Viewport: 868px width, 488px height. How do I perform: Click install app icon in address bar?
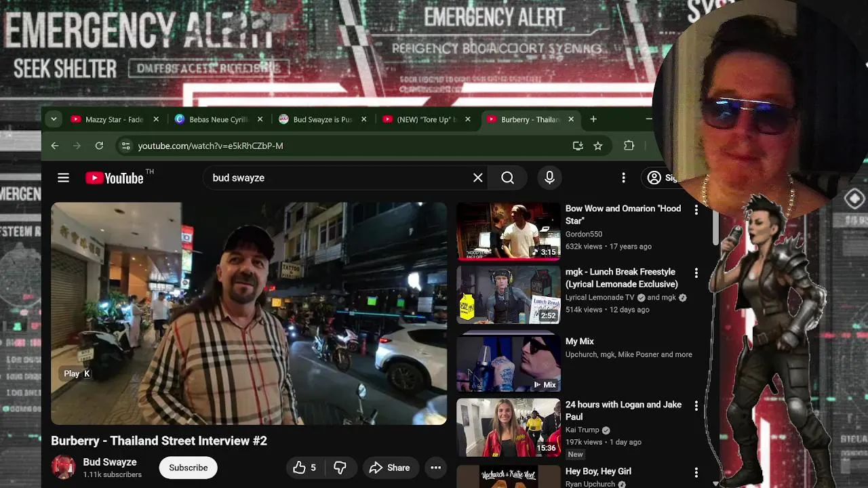pos(578,146)
